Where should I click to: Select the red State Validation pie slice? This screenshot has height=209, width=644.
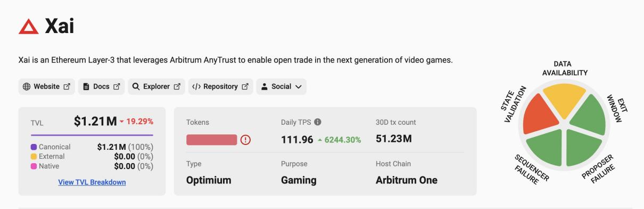(539, 115)
